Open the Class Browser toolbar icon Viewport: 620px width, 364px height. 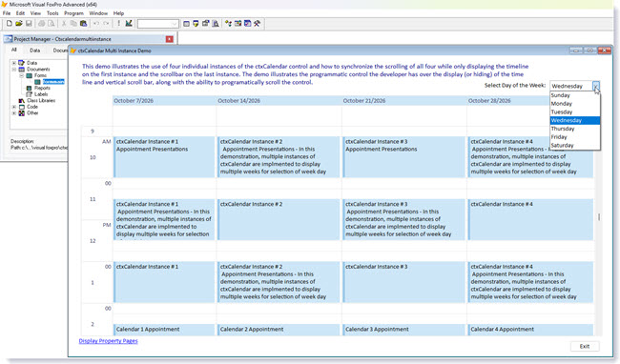(x=228, y=24)
